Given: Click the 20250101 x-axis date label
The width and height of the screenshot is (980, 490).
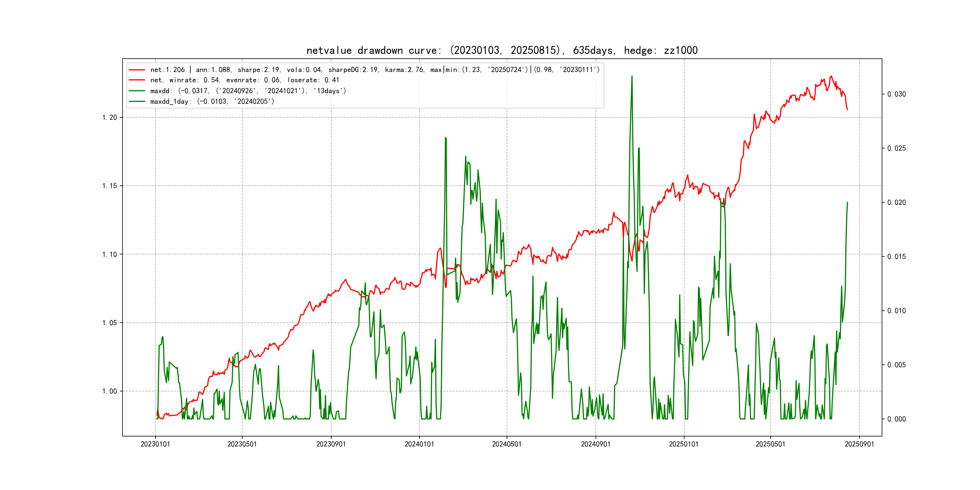Looking at the screenshot, I should (684, 444).
